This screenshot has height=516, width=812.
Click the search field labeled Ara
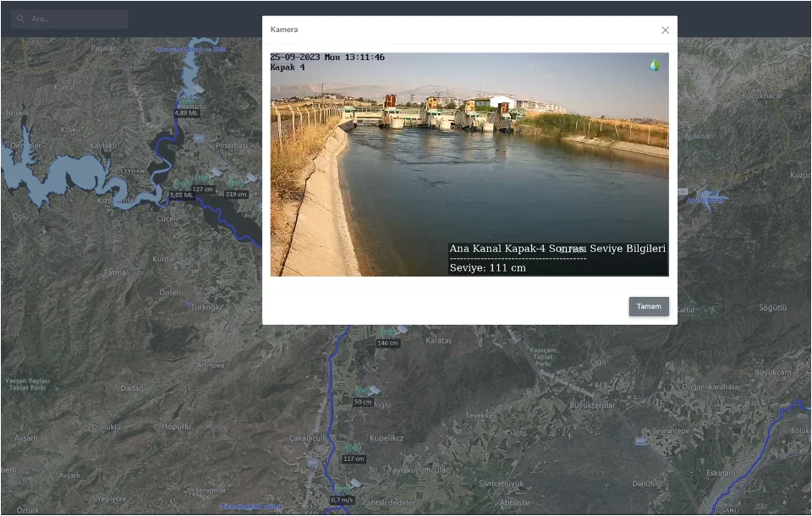click(x=76, y=19)
